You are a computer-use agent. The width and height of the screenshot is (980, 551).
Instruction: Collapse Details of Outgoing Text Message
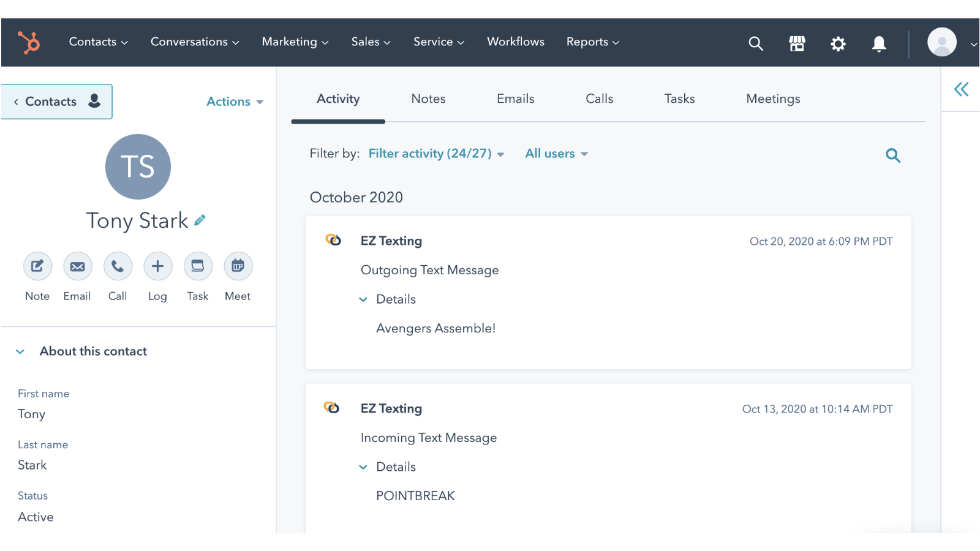(363, 299)
